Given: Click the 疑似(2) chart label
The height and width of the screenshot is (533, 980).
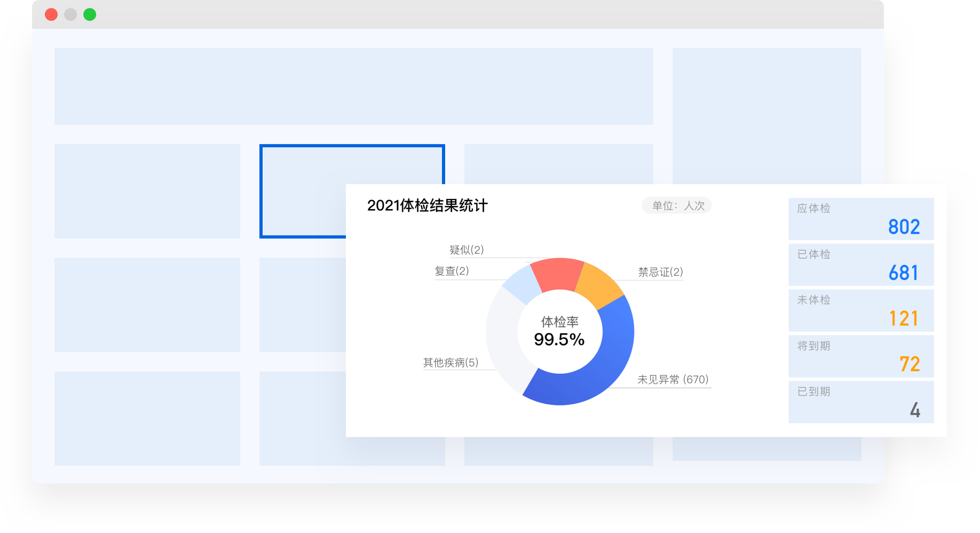Looking at the screenshot, I should point(467,250).
